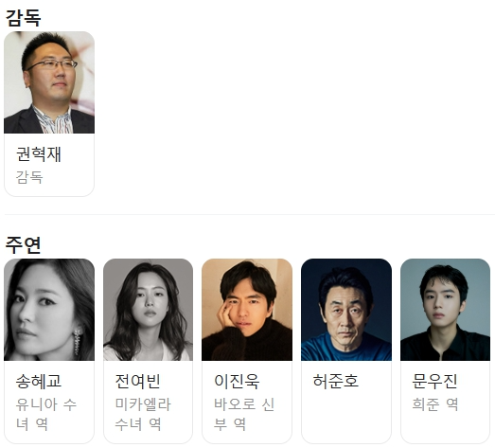Click the 감독 label under 권혁재

(29, 177)
